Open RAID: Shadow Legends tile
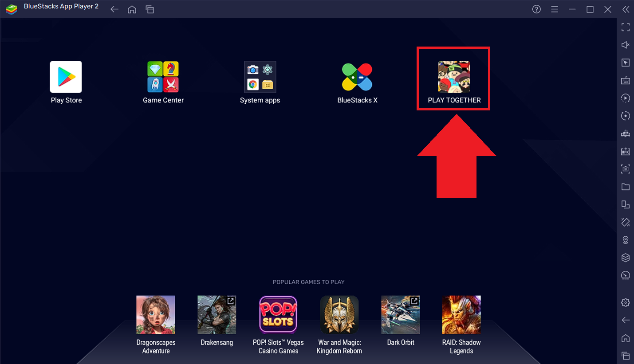 (x=461, y=315)
